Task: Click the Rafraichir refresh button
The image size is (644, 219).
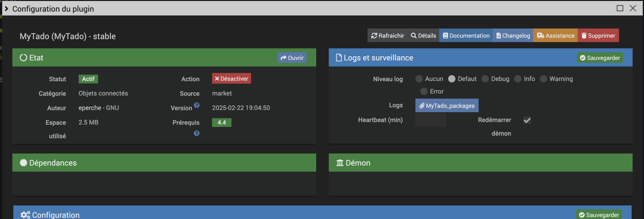Action: (x=388, y=36)
